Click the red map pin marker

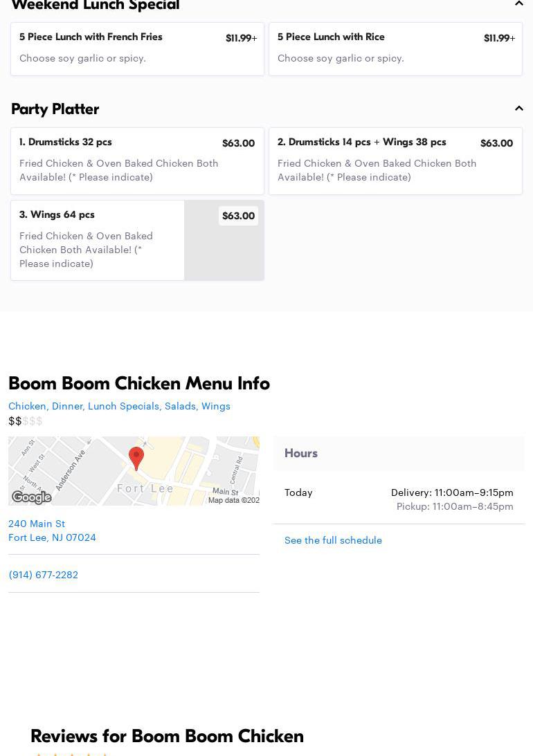tap(136, 458)
